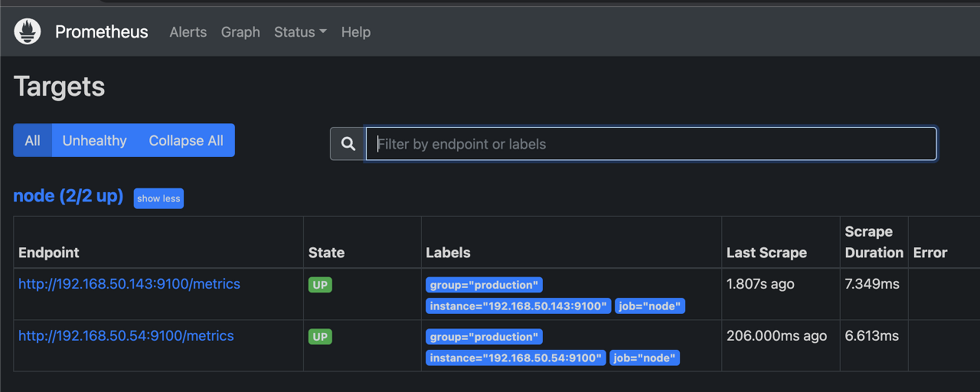Open the 192.168.50.143:9100 metrics link

(x=129, y=284)
